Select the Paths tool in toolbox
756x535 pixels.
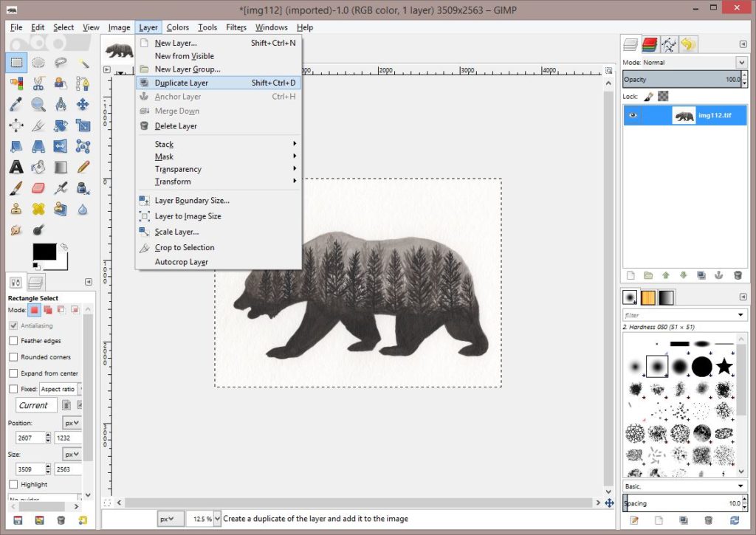[83, 83]
